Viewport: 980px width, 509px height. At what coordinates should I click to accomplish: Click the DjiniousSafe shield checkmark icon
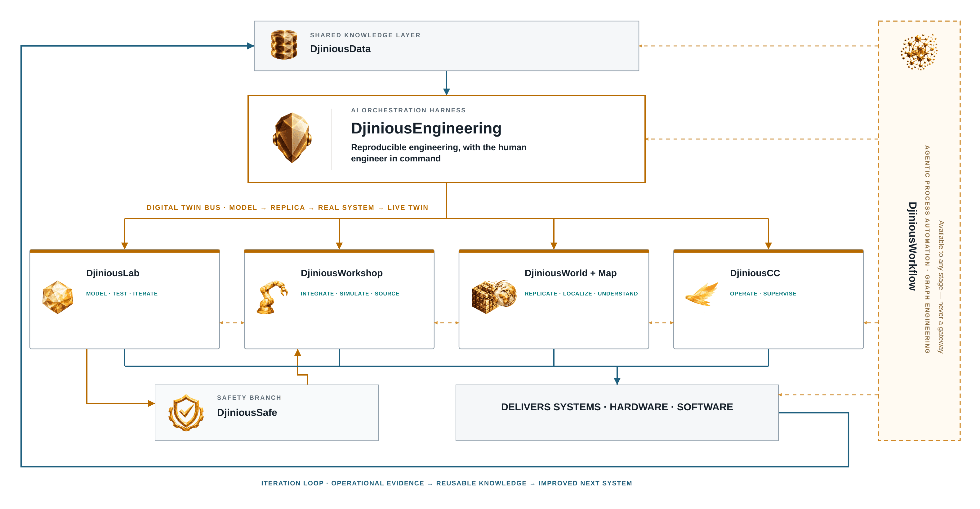[x=186, y=413]
